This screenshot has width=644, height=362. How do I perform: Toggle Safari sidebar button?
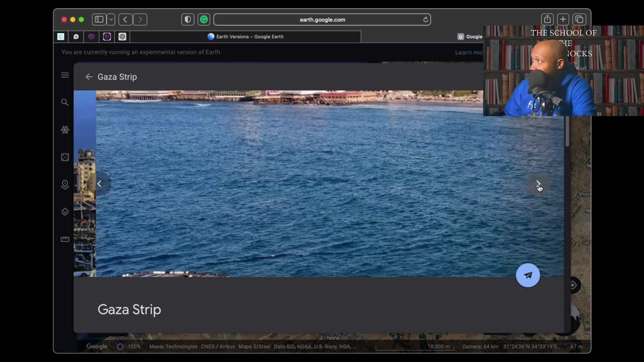click(99, 20)
